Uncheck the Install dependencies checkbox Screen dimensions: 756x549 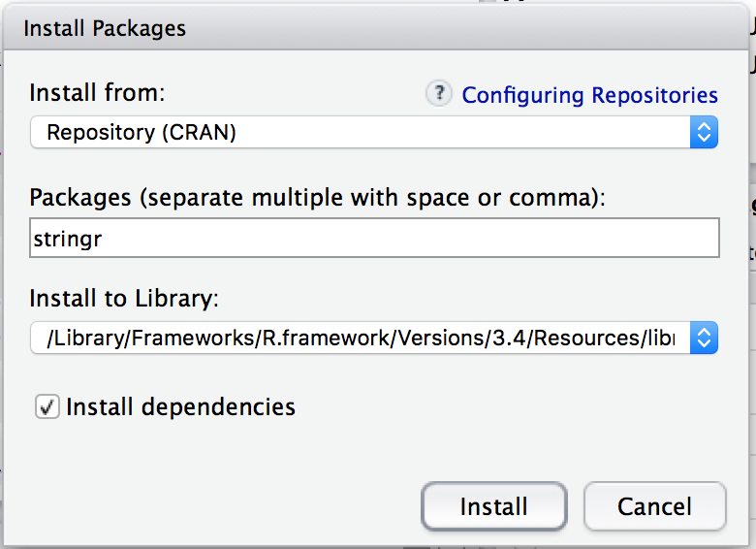pos(47,406)
